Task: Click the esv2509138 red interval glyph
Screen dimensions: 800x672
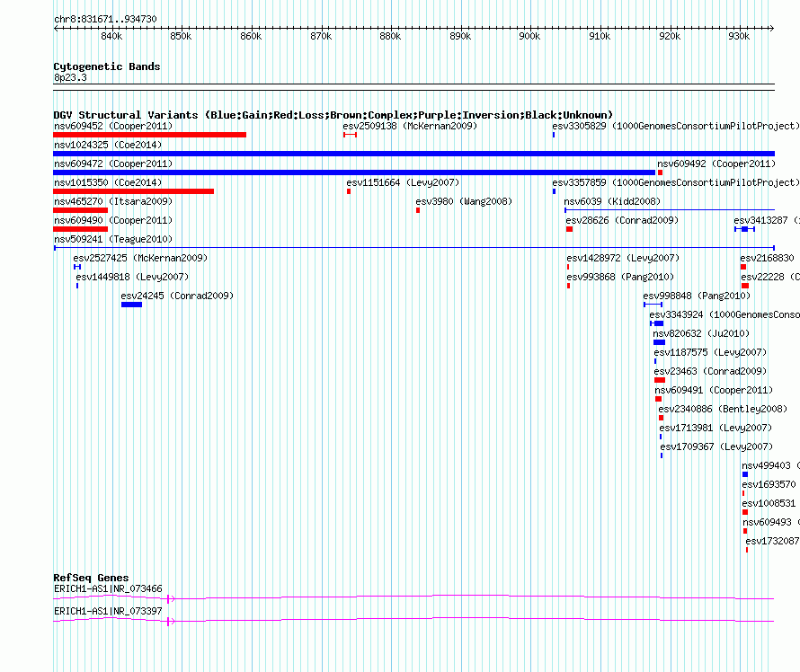Action: click(350, 135)
